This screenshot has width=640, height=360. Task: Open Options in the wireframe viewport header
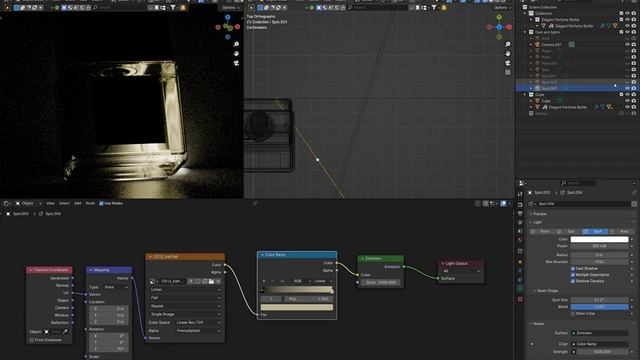coord(501,7)
